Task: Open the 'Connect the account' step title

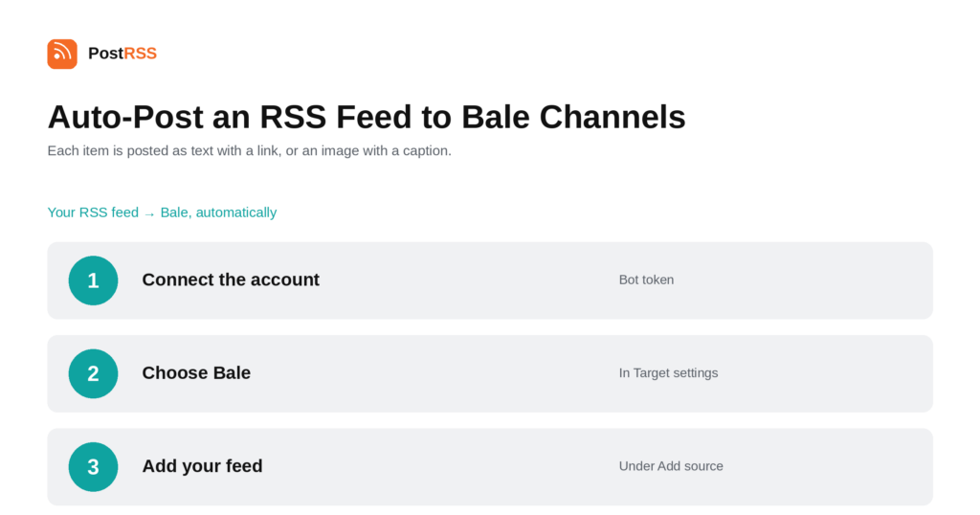Action: coord(231,280)
